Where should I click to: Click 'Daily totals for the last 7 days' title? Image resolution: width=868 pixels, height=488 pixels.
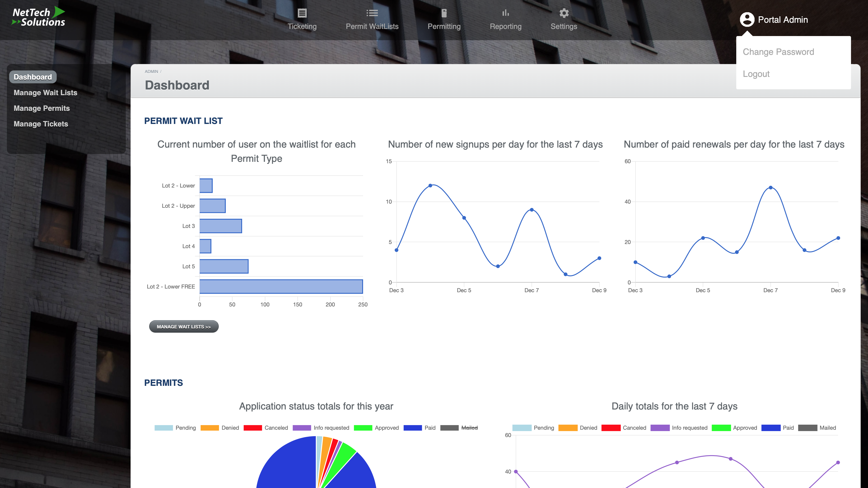click(x=674, y=406)
